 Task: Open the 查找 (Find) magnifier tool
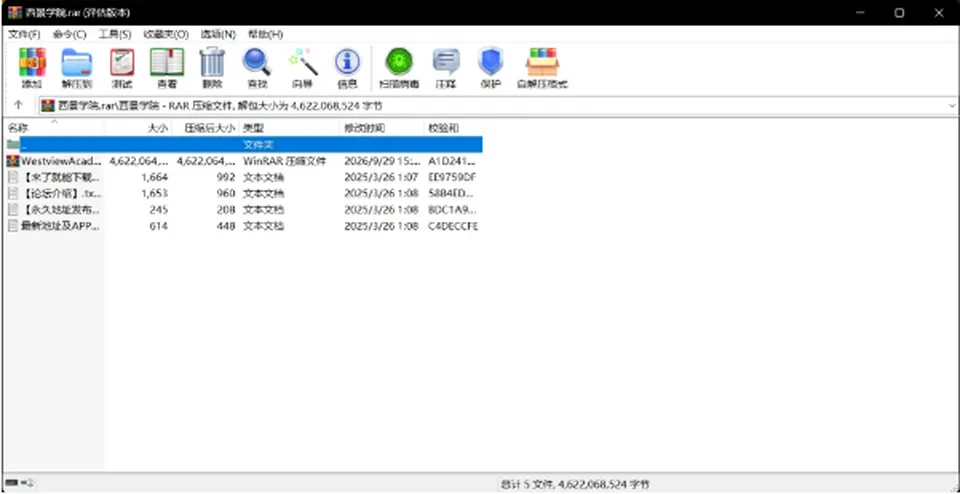click(x=257, y=62)
